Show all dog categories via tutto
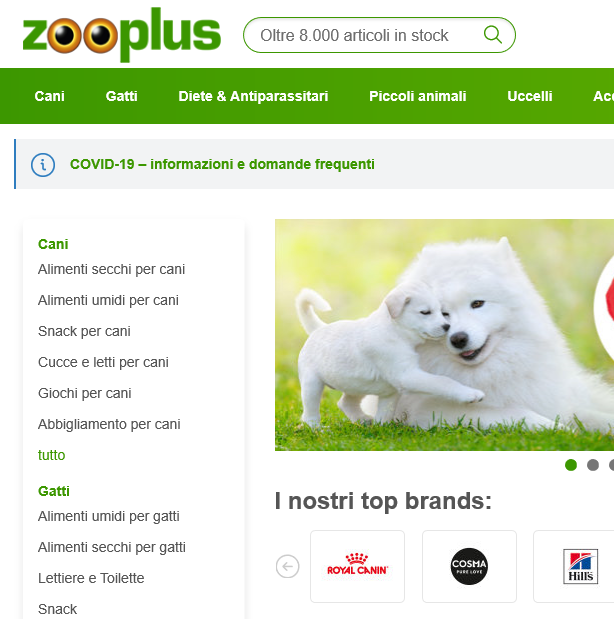 pyautogui.click(x=51, y=455)
